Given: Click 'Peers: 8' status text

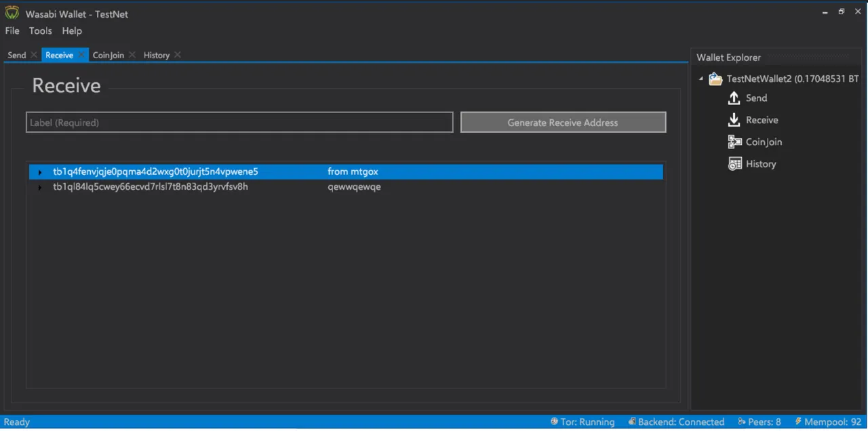Looking at the screenshot, I should (x=764, y=422).
